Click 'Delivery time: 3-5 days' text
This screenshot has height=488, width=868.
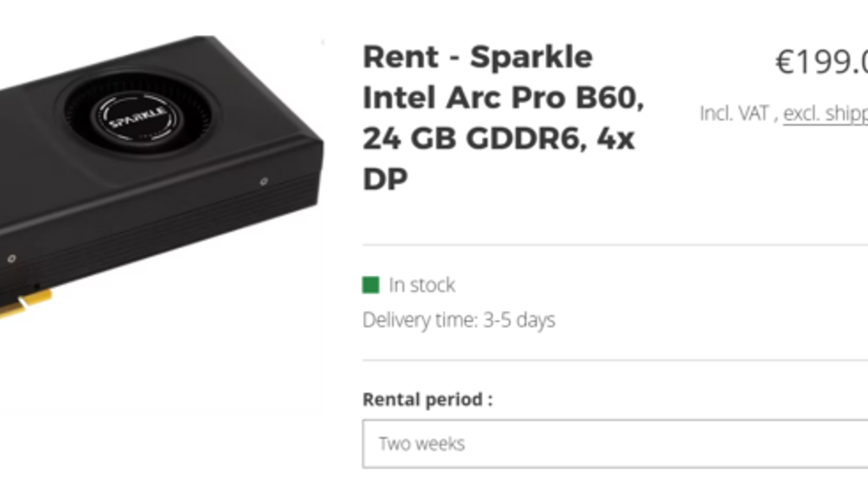pyautogui.click(x=458, y=320)
